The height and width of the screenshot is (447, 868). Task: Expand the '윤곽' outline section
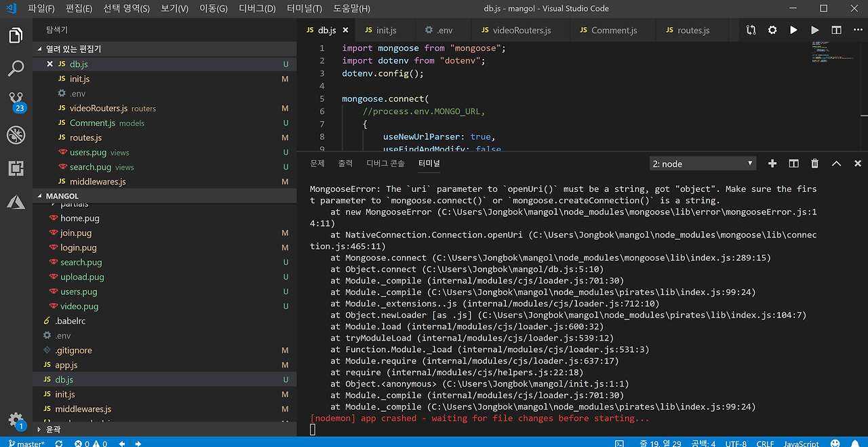pos(53,429)
